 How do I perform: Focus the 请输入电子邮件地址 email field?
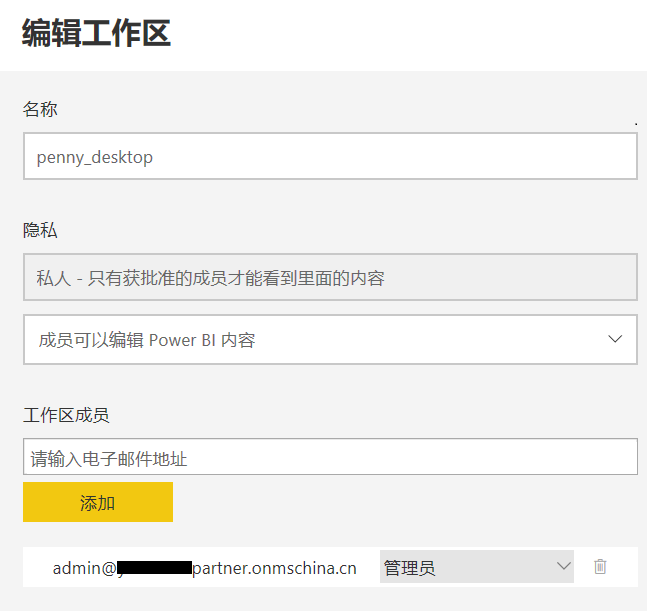tap(330, 458)
